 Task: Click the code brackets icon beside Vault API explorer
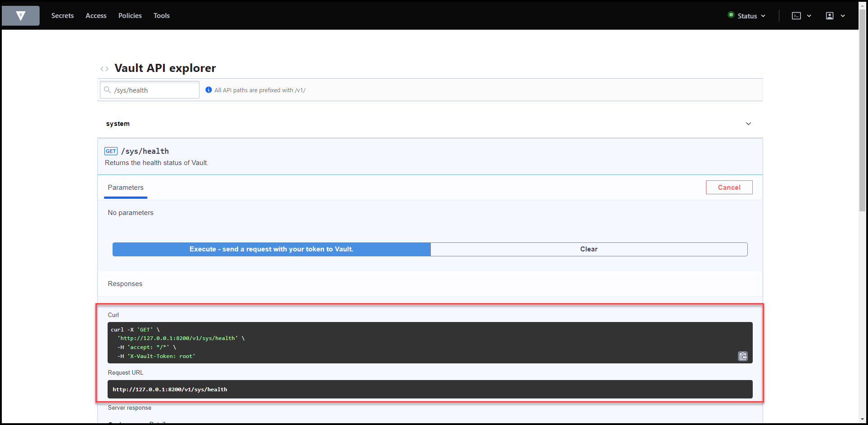click(x=104, y=68)
